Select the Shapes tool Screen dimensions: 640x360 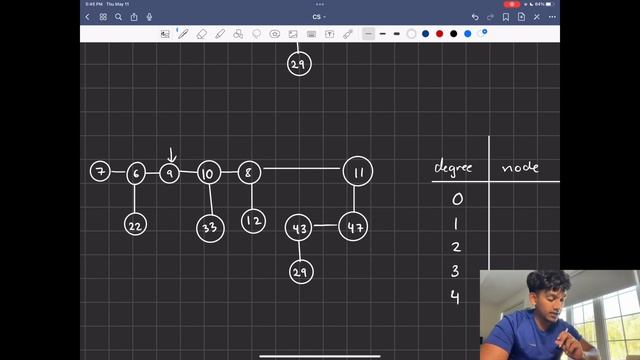(x=238, y=34)
